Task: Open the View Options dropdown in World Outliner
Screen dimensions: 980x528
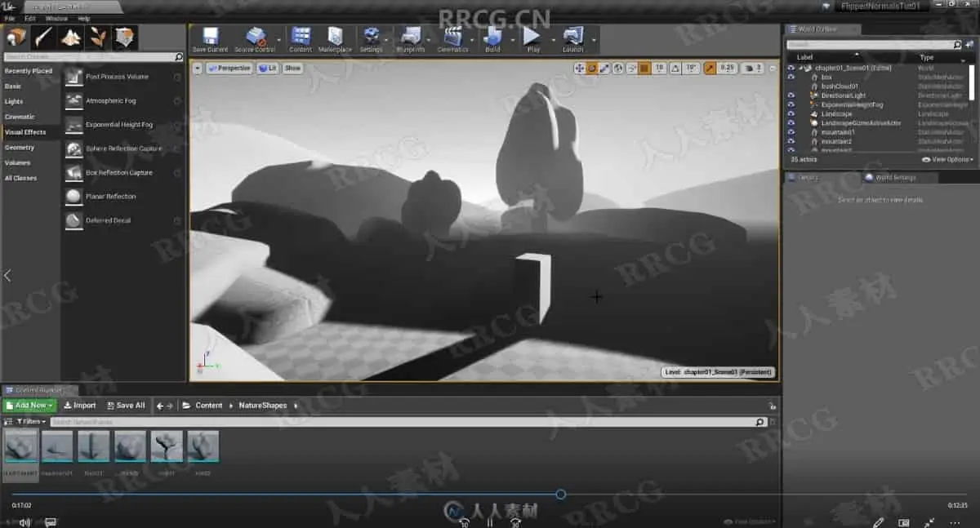Action: click(x=948, y=159)
